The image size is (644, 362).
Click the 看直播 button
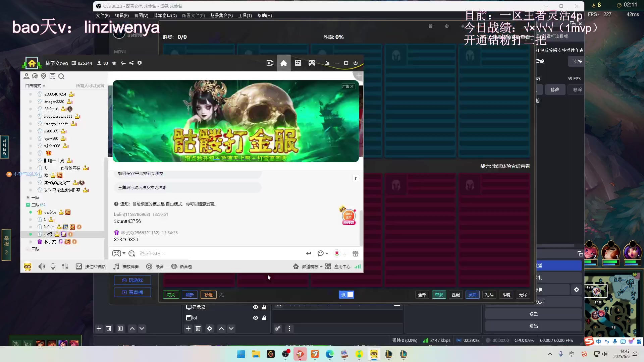click(132, 292)
